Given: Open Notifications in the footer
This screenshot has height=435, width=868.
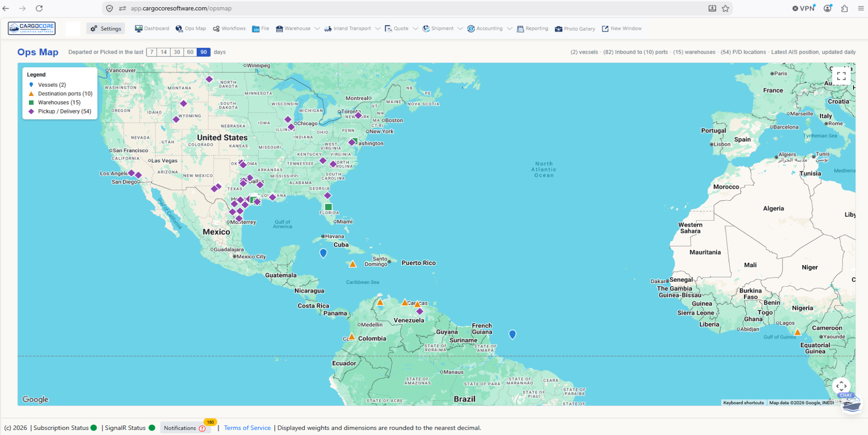Looking at the screenshot, I should click(x=184, y=428).
